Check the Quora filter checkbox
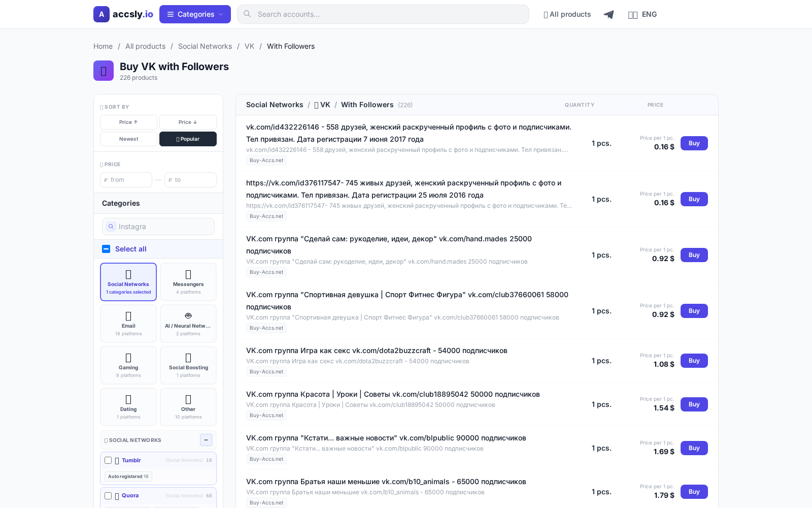The image size is (812, 508). pos(108,496)
